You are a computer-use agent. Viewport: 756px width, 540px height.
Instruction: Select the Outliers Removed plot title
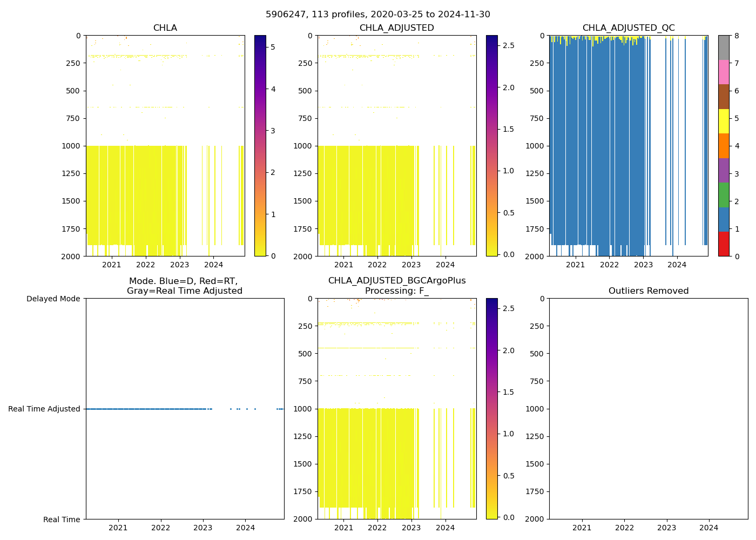[x=648, y=291]
